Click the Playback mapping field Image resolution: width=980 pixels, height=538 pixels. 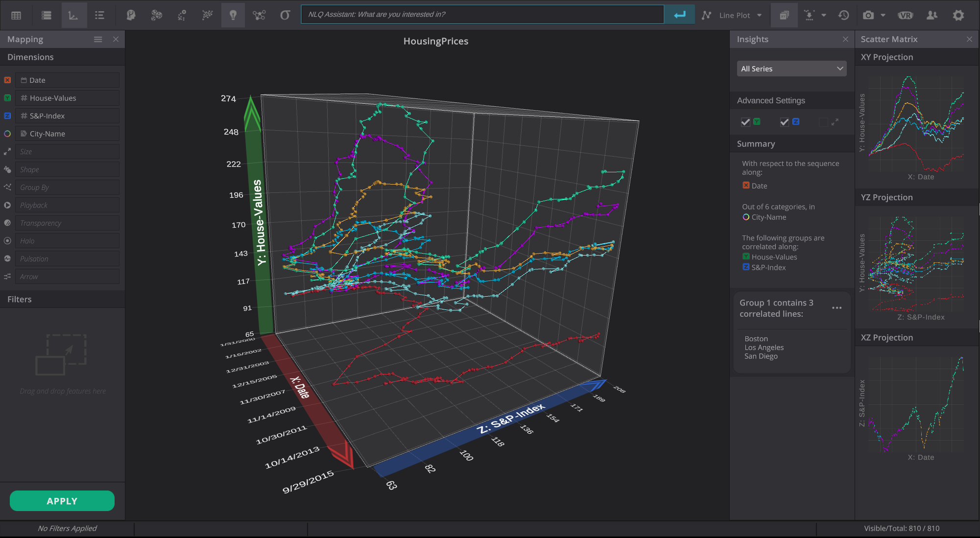click(x=67, y=205)
